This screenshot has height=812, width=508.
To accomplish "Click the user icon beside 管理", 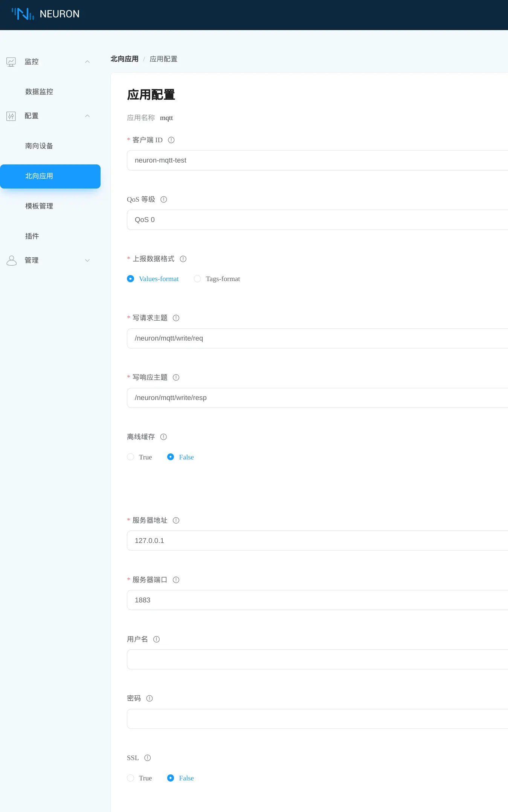I will (11, 260).
